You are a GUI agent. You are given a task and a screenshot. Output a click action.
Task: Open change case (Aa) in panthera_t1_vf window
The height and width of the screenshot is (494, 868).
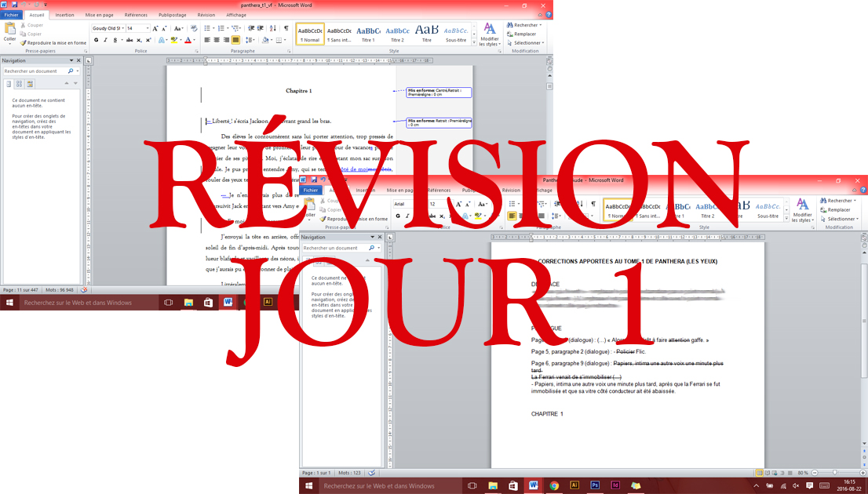pyautogui.click(x=178, y=28)
